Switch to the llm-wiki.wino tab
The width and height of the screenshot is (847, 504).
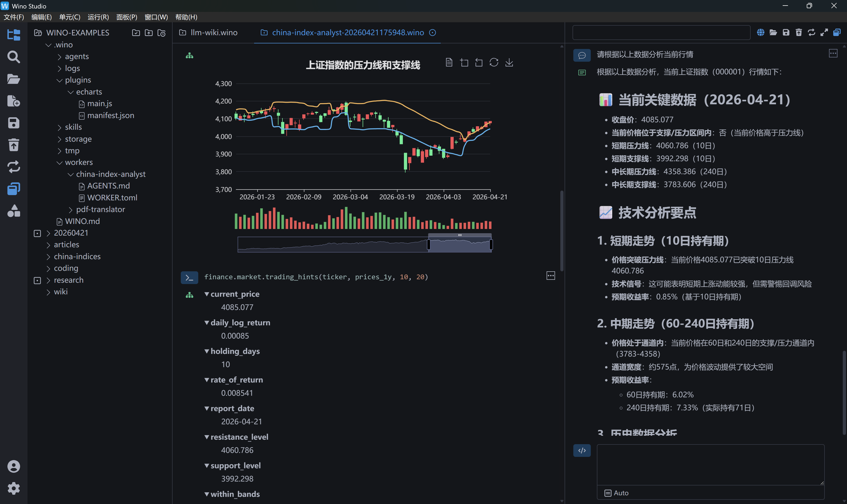(214, 33)
